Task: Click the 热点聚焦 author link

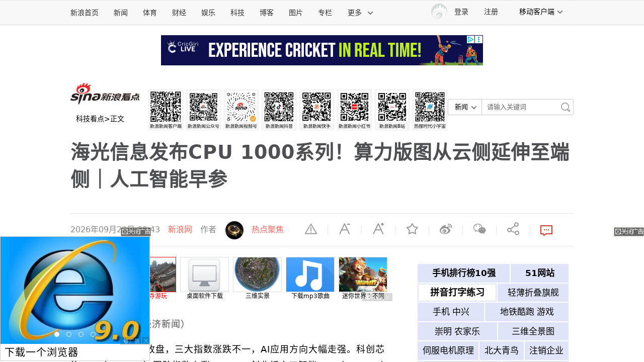Action: point(268,229)
